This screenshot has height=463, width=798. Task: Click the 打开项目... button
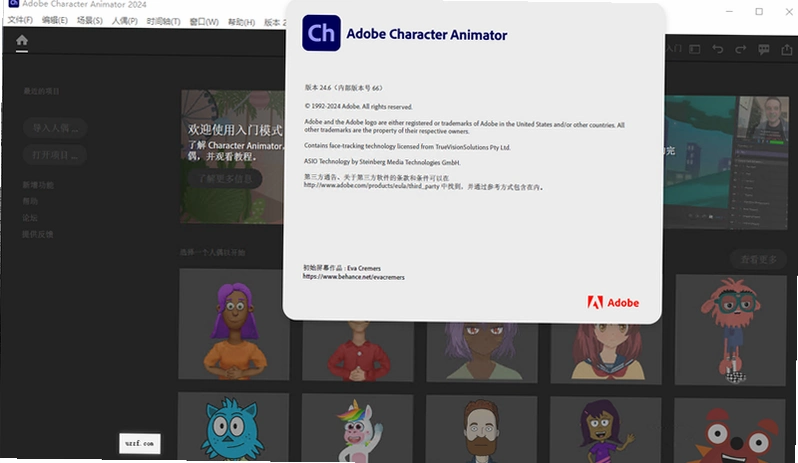(54, 155)
